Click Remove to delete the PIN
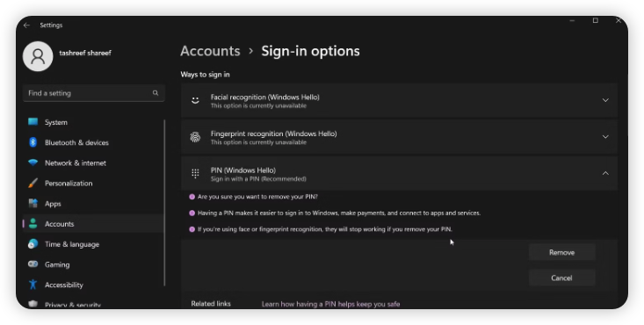The image size is (644, 325). coord(561,252)
